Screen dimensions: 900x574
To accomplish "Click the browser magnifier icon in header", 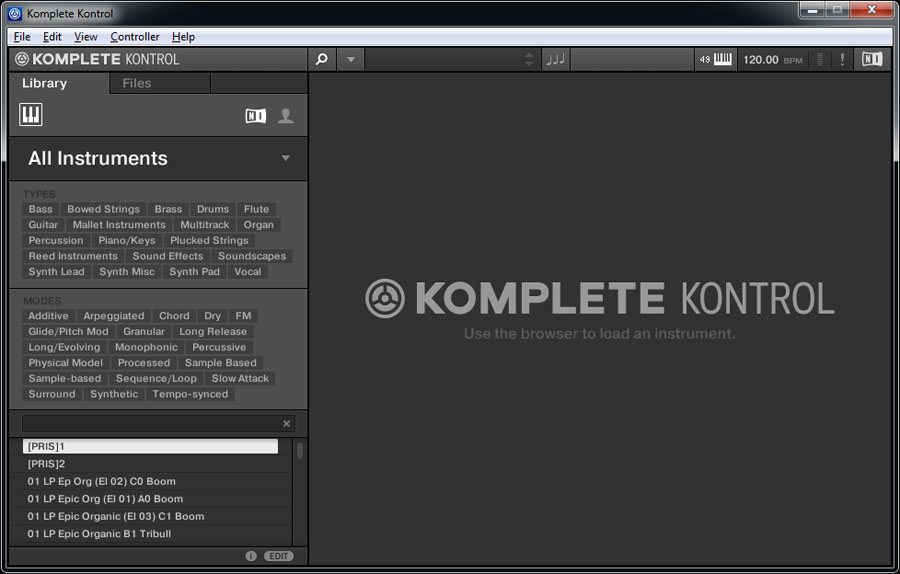I will pos(321,59).
